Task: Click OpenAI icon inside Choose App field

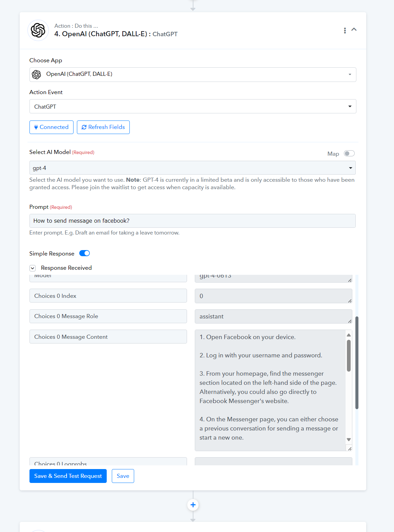Action: (37, 74)
